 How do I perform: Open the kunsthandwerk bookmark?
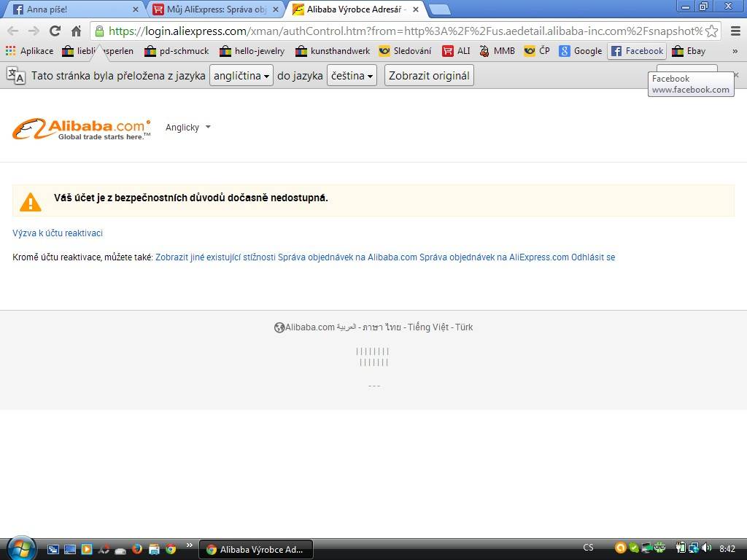click(333, 51)
